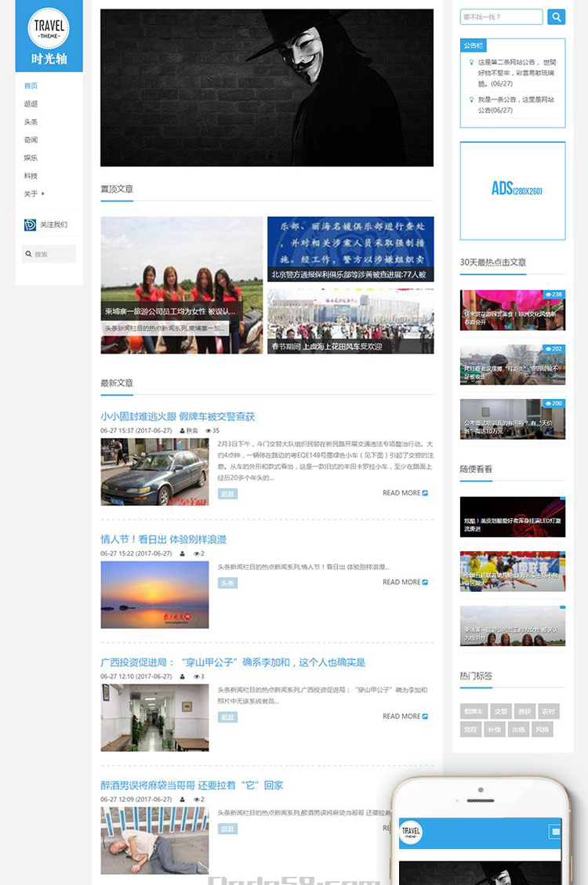Select the 流程 hot tag
Image resolution: width=588 pixels, height=885 pixels.
tap(470, 729)
